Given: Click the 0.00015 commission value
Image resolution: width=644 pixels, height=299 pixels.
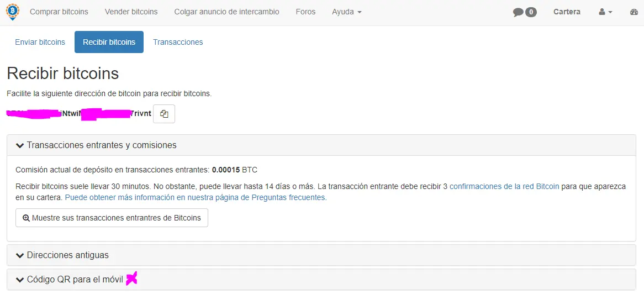Looking at the screenshot, I should pos(226,169).
